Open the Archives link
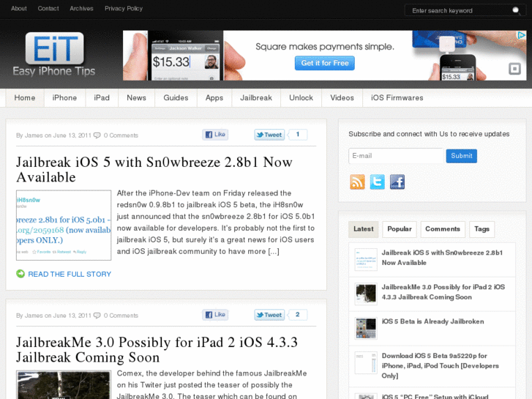Screen dimensions: 532x399 click(x=81, y=9)
